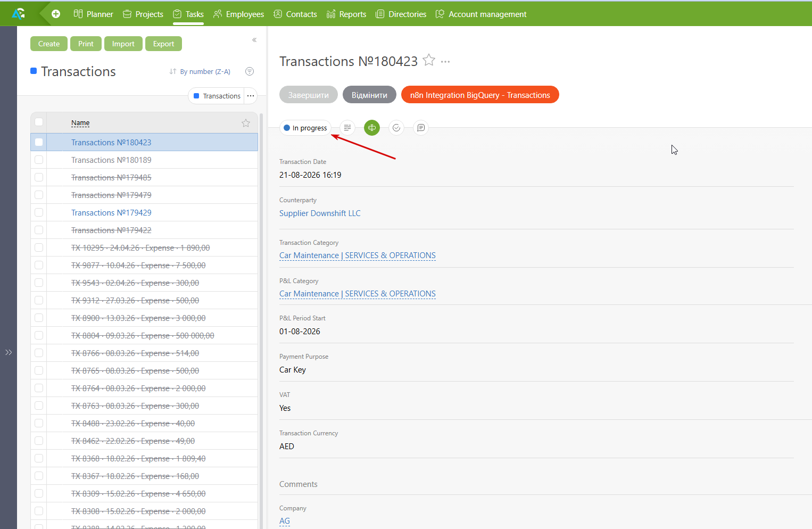Click the n8n Integration BigQuery - Transactions button
The image size is (812, 529).
pyautogui.click(x=480, y=95)
